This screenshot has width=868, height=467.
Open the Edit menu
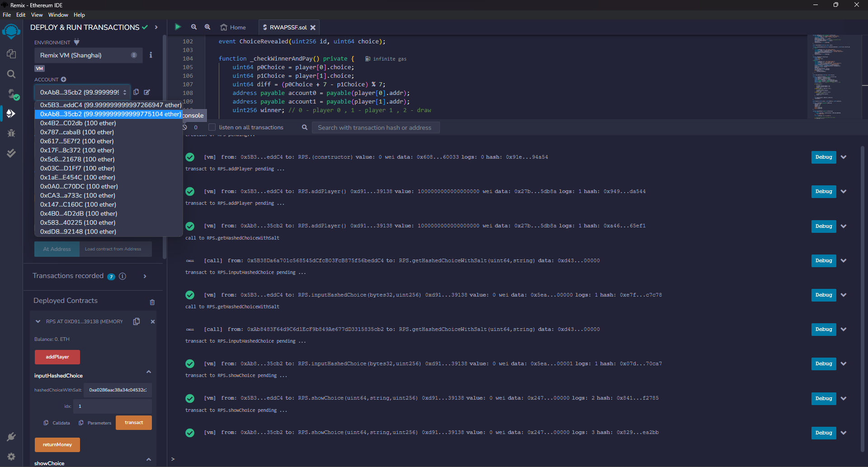pos(21,15)
